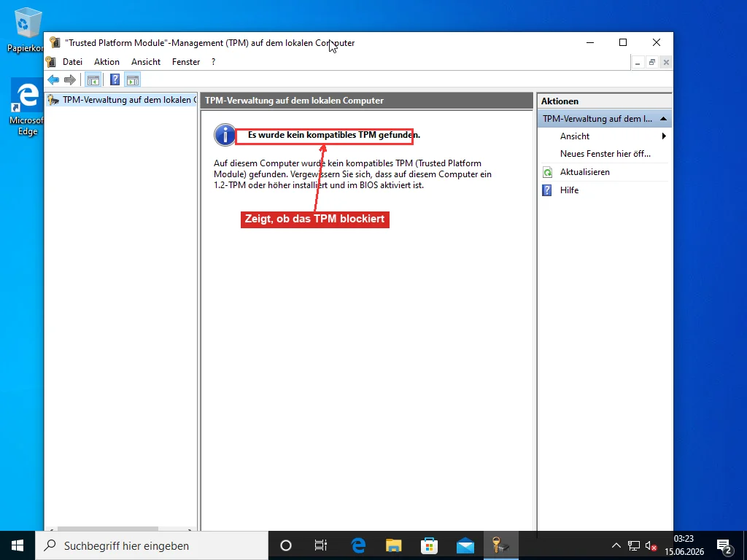Click the toolbar Help question mark icon
Image resolution: width=747 pixels, height=560 pixels.
coord(115,80)
